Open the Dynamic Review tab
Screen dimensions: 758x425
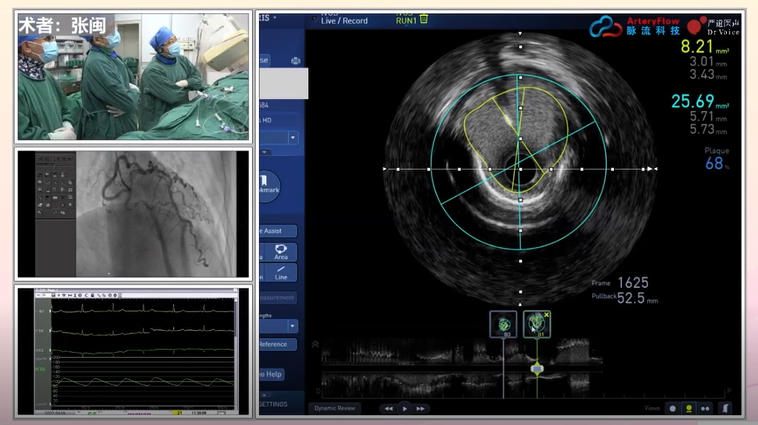335,408
